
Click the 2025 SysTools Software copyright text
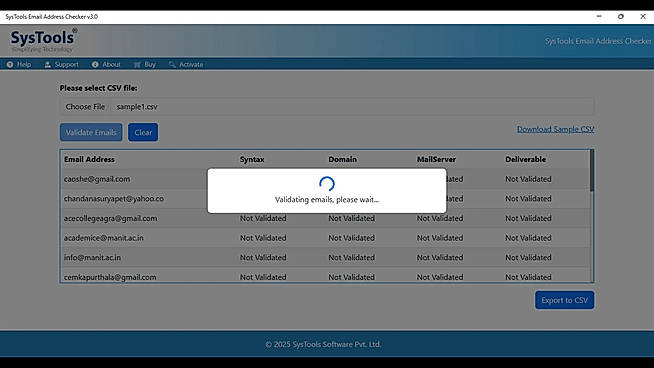pyautogui.click(x=323, y=344)
